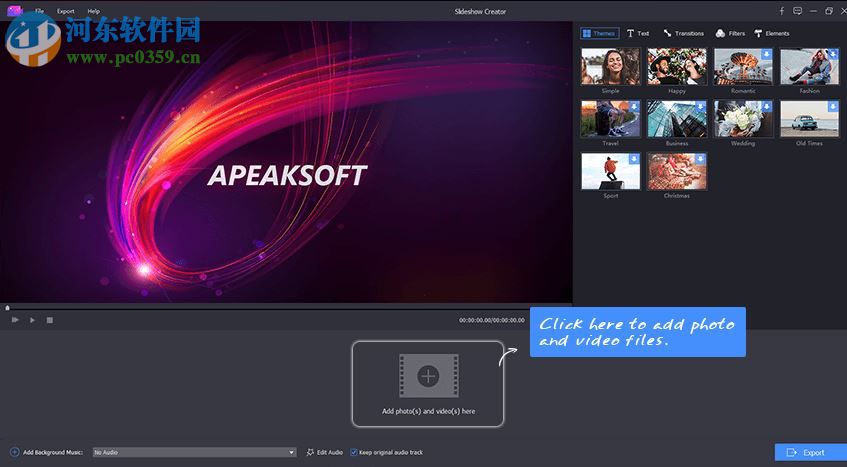
Task: Select the Happy theme thumbnail
Action: click(677, 66)
